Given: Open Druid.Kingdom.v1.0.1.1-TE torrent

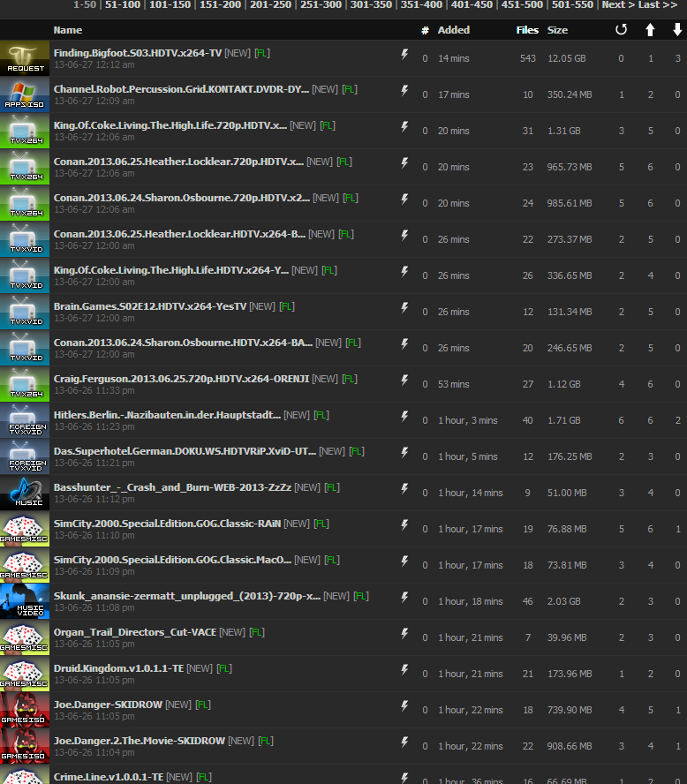Looking at the screenshot, I should (118, 668).
